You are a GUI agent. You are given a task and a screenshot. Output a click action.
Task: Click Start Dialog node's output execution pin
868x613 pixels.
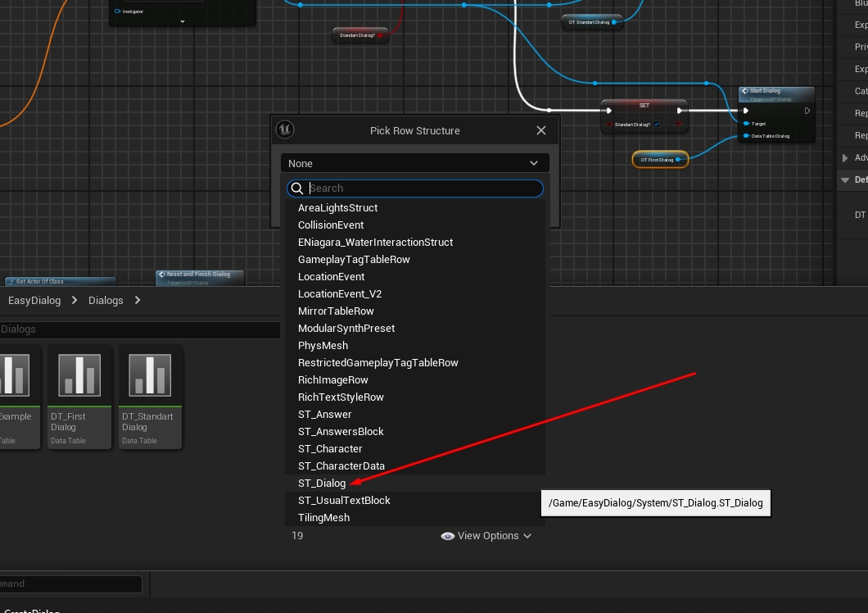click(807, 111)
